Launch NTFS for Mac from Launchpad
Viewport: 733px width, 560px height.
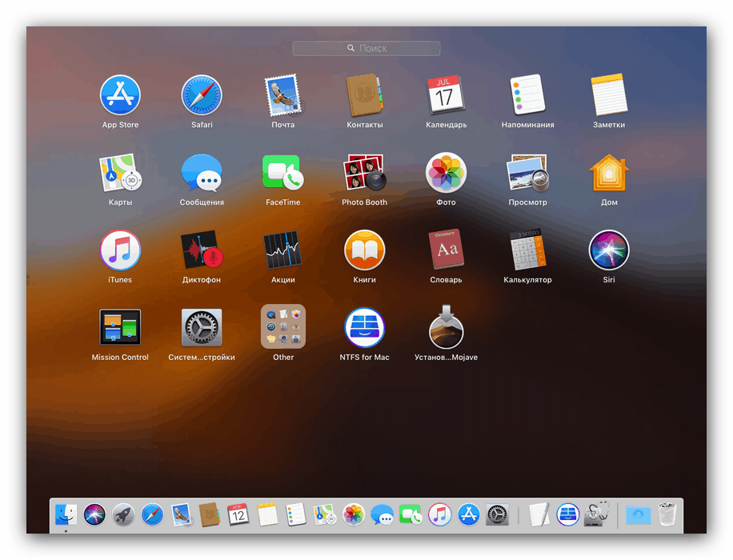coord(364,327)
